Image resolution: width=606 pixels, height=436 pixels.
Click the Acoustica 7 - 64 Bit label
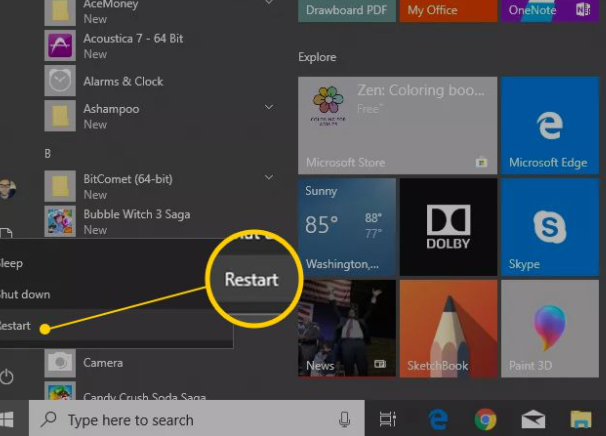tap(133, 38)
